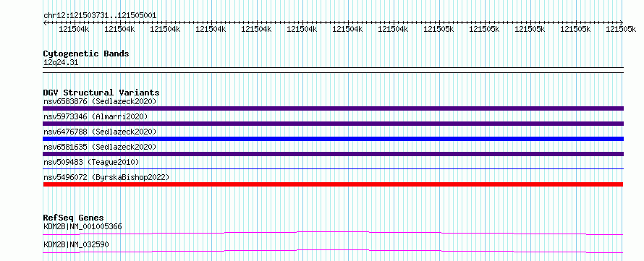644x261 pixels.
Task: Click the purple bar for nsv6583876
Action: (333, 108)
